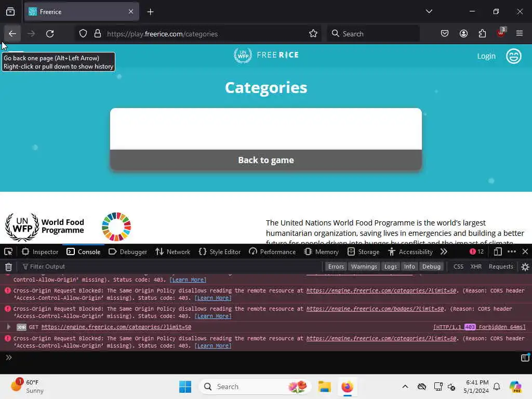532x399 pixels.
Task: Open File Explorer from taskbar
Action: (x=324, y=387)
